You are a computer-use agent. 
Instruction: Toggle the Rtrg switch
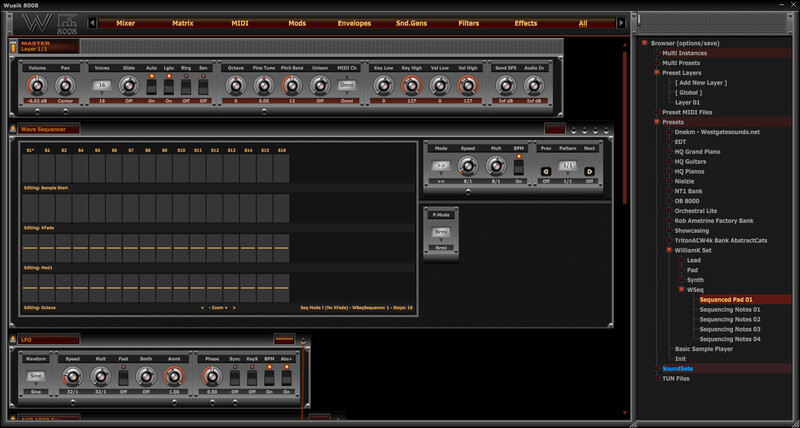click(186, 87)
